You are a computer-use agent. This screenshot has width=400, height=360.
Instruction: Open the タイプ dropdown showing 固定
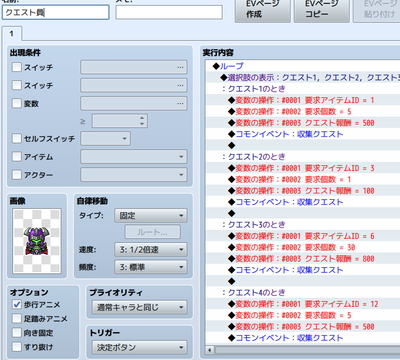point(151,216)
